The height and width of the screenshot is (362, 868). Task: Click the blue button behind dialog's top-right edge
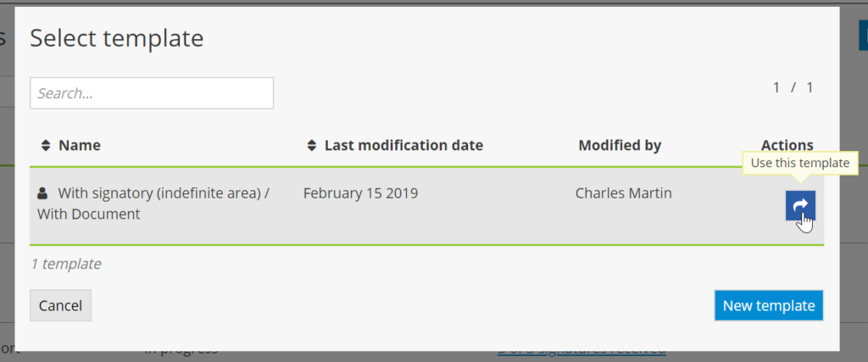click(x=863, y=36)
